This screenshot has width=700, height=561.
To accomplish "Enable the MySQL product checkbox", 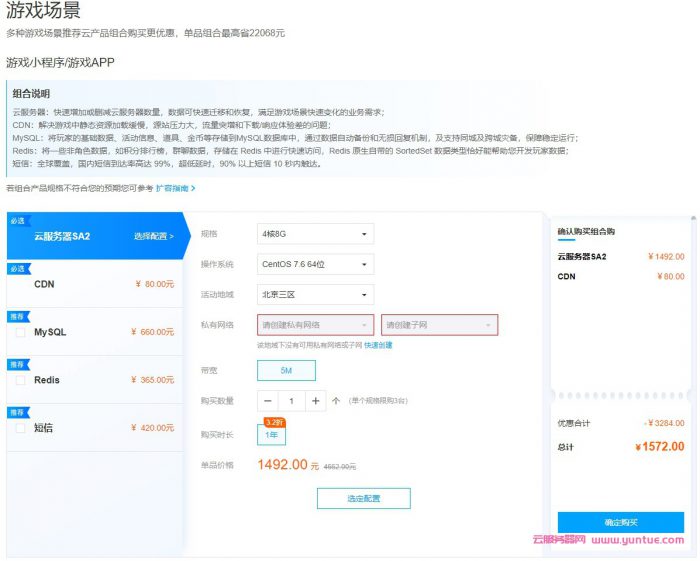I will [21, 332].
